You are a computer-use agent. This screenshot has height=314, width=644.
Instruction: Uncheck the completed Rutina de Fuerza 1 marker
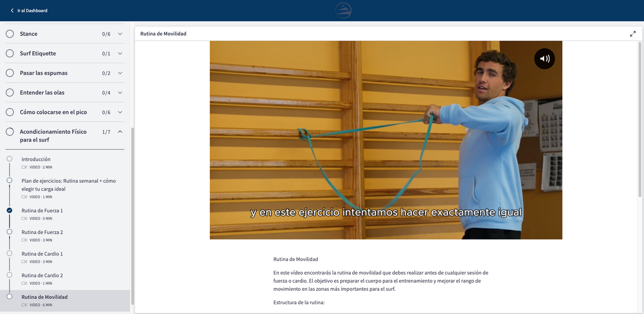tap(9, 210)
